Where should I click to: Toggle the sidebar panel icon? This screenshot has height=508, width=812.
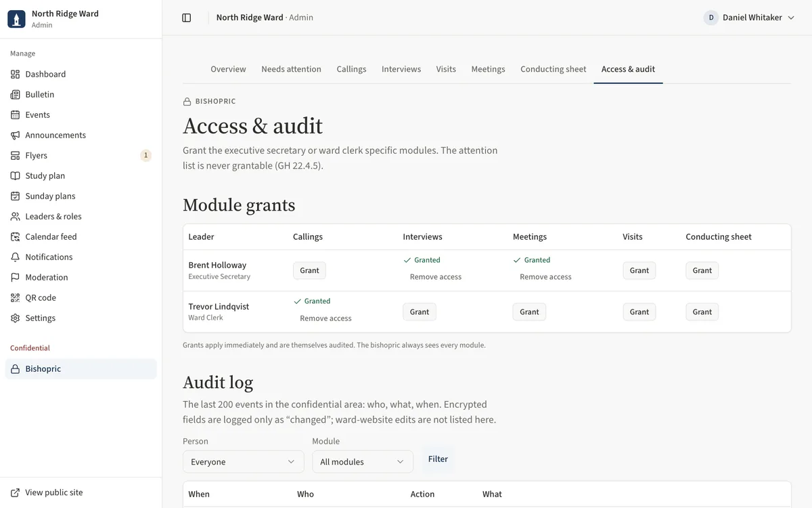[x=187, y=18]
